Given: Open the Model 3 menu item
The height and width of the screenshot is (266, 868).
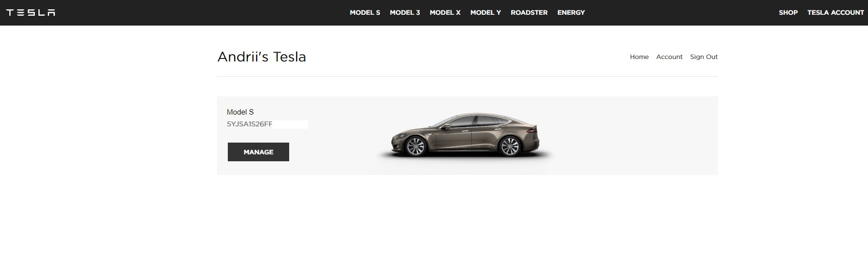Looking at the screenshot, I should tap(405, 12).
